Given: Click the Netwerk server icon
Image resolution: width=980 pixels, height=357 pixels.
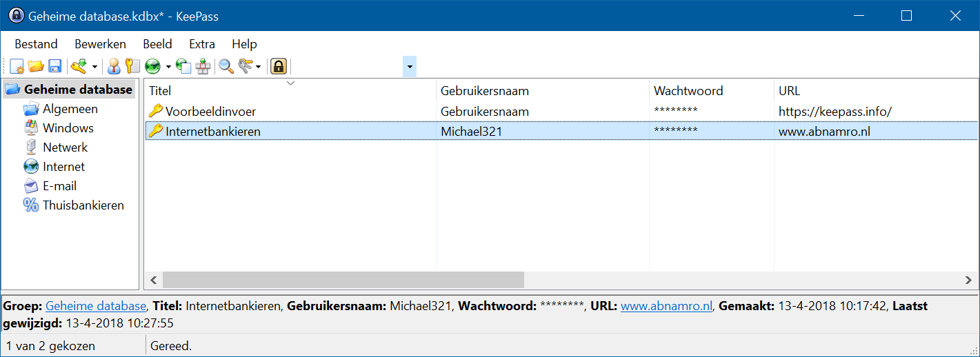Looking at the screenshot, I should click(31, 147).
